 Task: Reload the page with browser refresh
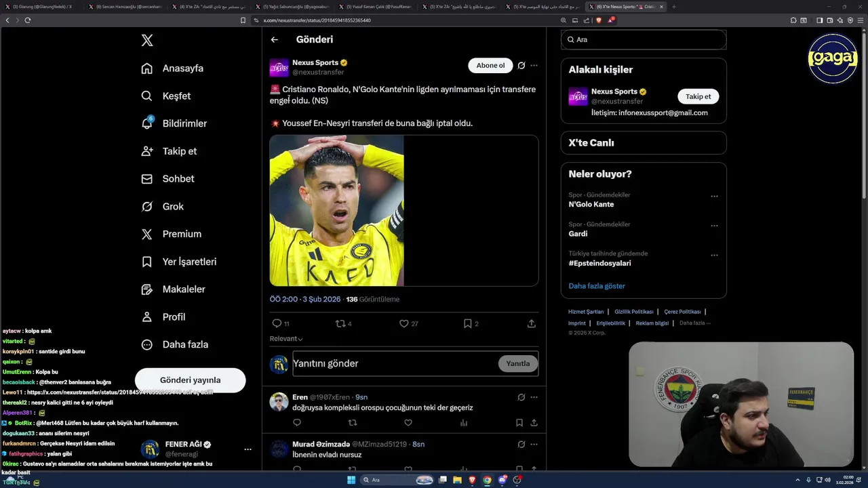(28, 20)
